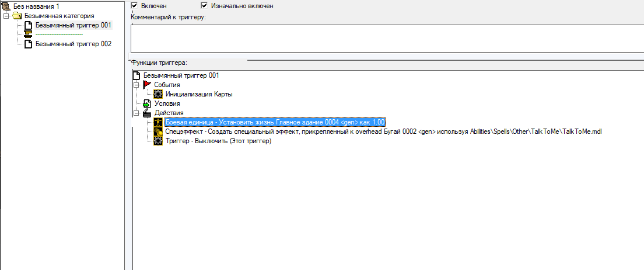Click the comment separator icon in left tree
This screenshot has height=270, width=644.
click(29, 34)
